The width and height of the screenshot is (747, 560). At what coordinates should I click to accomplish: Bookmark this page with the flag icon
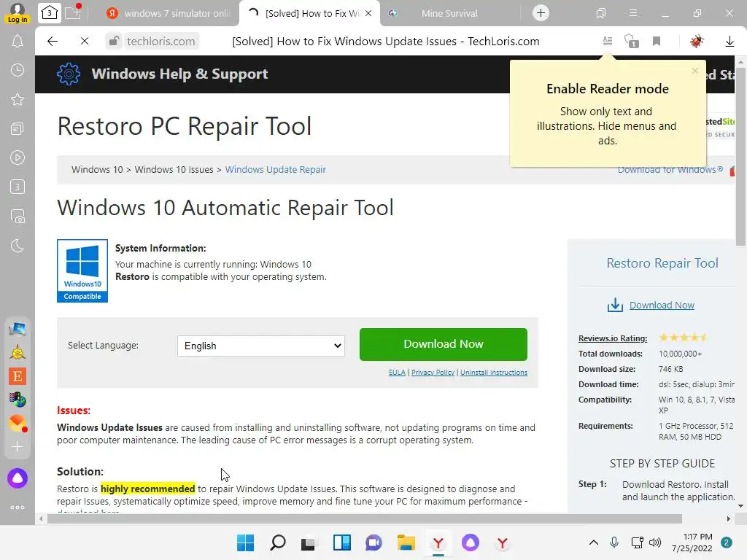click(657, 42)
